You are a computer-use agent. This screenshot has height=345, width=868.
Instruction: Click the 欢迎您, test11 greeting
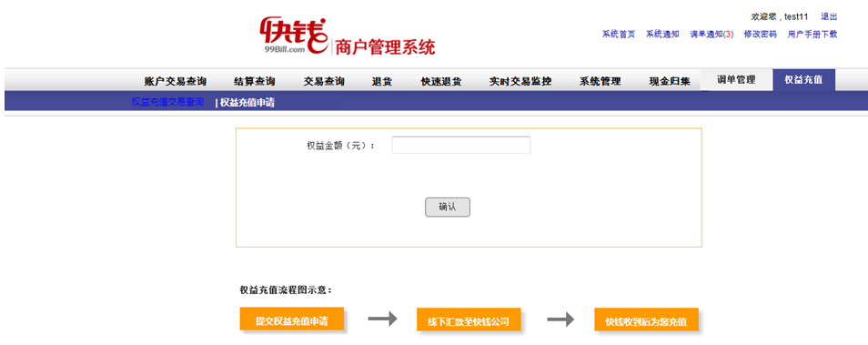pos(779,16)
